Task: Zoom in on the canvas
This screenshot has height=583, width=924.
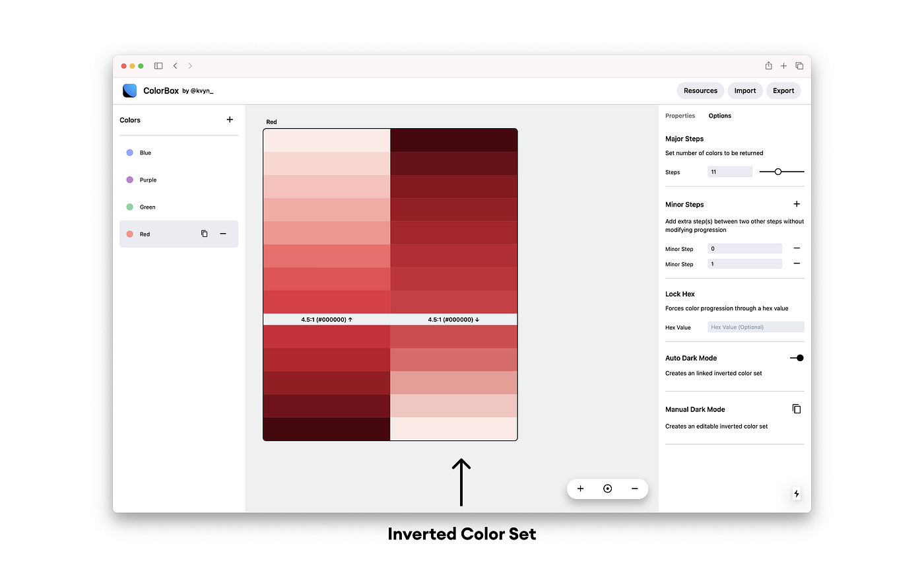Action: (580, 489)
